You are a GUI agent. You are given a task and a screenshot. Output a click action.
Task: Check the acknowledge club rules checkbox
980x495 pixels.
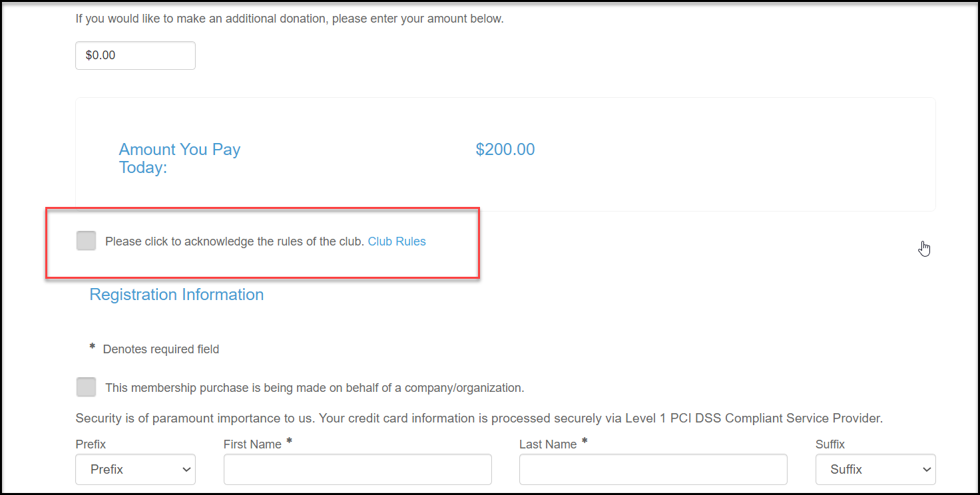(86, 241)
